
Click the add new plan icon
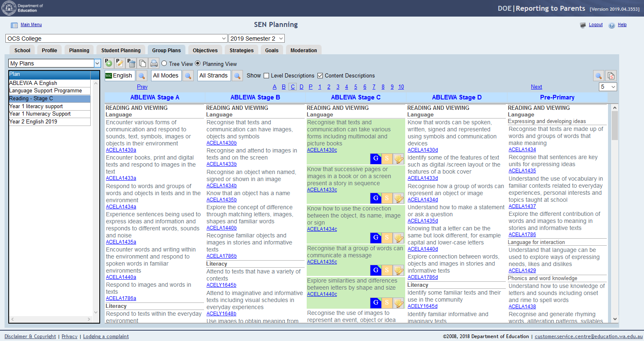pos(108,63)
